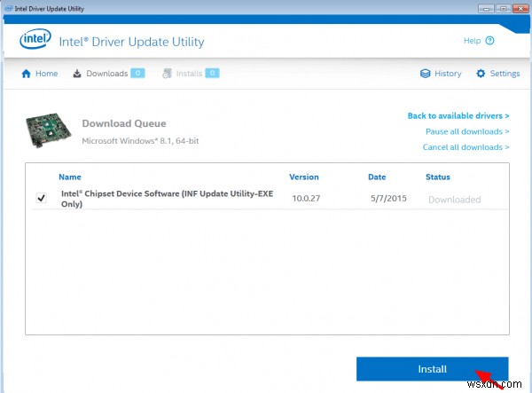Click the date value 5/7/2015
This screenshot has height=393, width=532.
388,198
